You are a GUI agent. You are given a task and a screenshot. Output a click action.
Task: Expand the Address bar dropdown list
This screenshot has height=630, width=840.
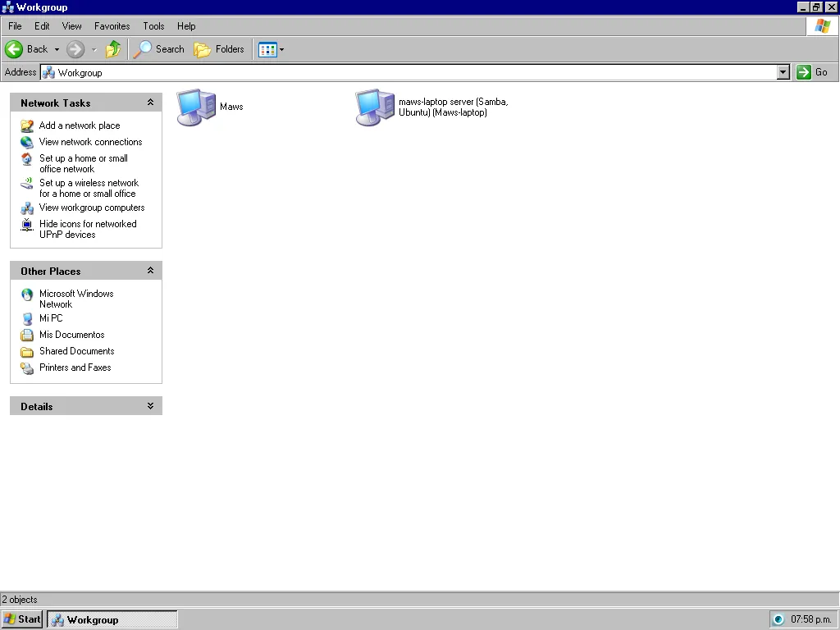click(x=783, y=72)
